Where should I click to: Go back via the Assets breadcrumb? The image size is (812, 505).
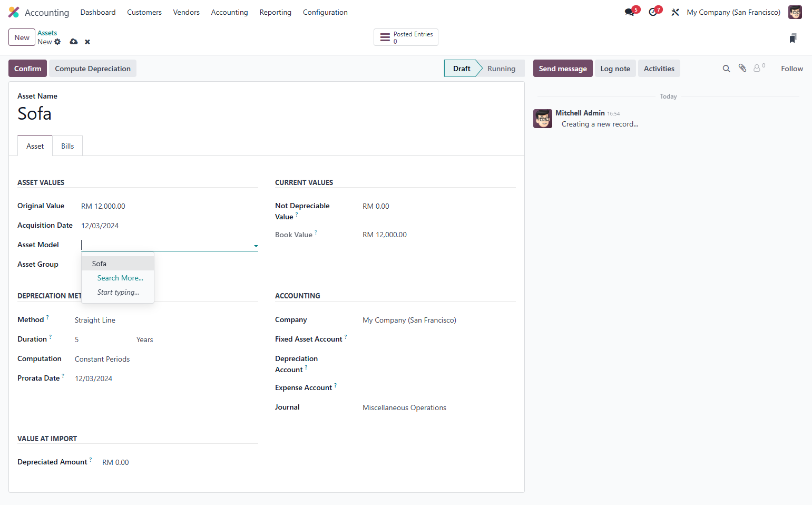[47, 33]
